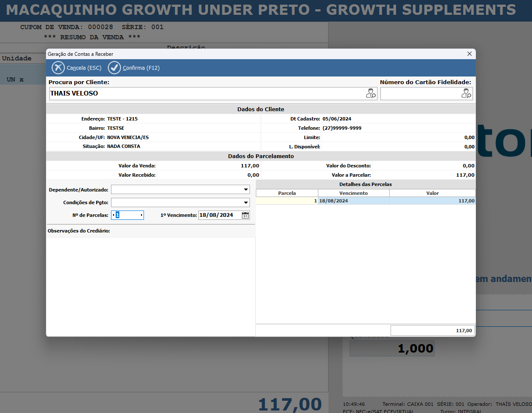This screenshot has width=532, height=413.
Task: Click the Cancela (ESC) X icon
Action: [x=58, y=68]
